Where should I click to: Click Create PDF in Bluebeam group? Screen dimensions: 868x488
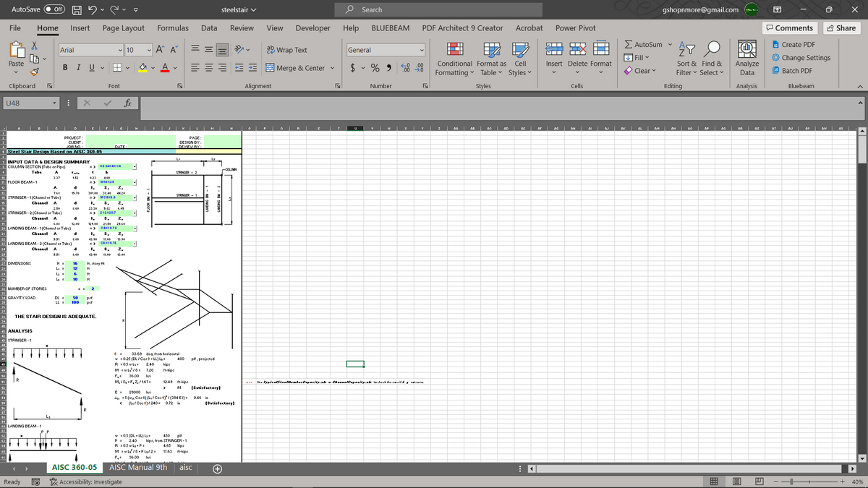point(793,45)
